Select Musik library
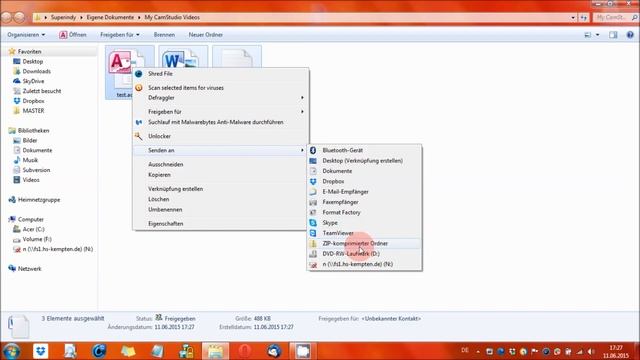This screenshot has height=360, width=640. coord(30,160)
